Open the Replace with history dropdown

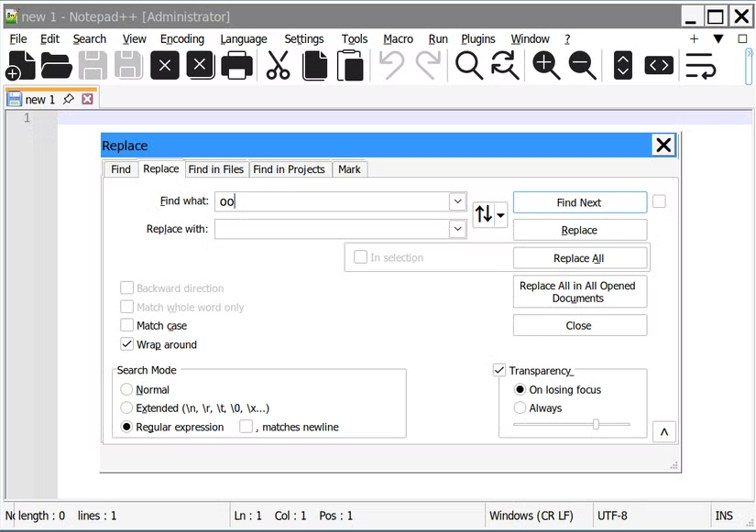[457, 229]
